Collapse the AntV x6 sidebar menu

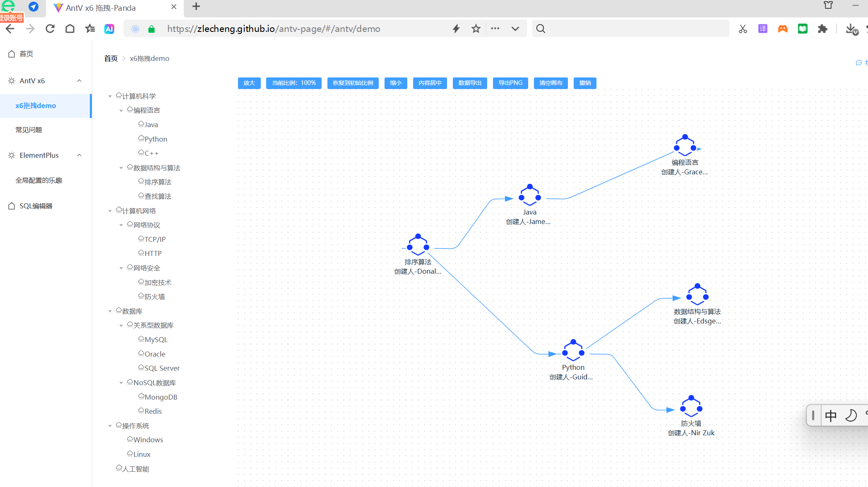[x=79, y=81]
